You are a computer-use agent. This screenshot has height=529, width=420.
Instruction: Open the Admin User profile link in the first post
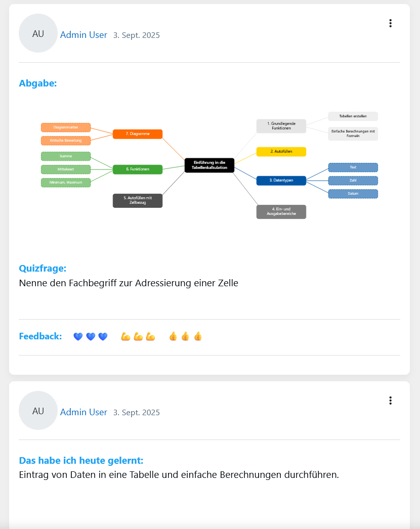(83, 35)
